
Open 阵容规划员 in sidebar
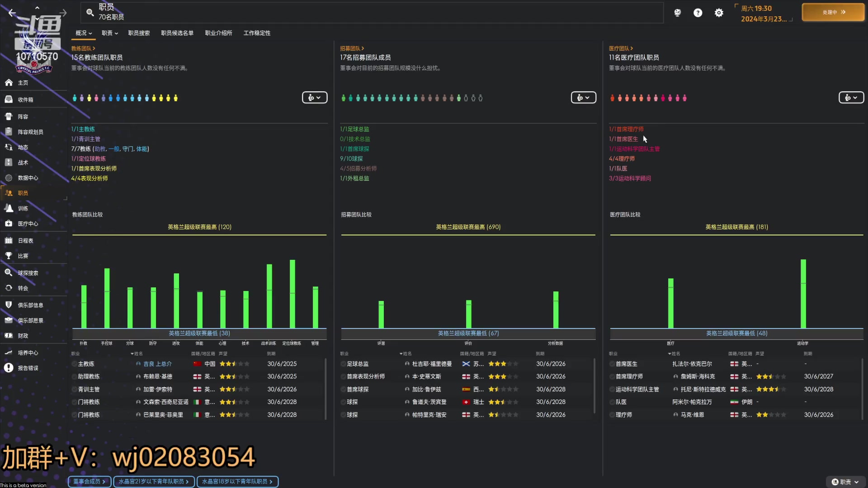pyautogui.click(x=33, y=132)
